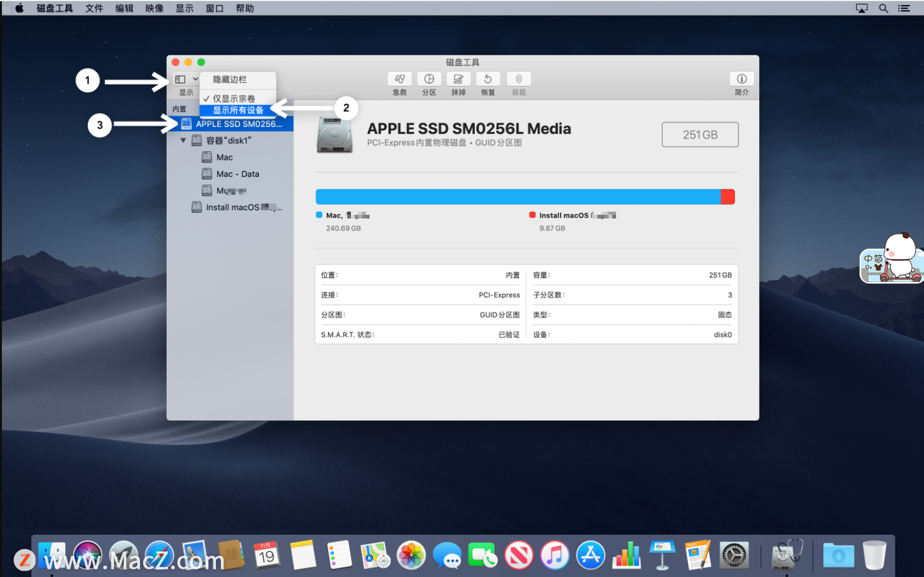Select 显示所有设备 in the view menu

coord(238,110)
